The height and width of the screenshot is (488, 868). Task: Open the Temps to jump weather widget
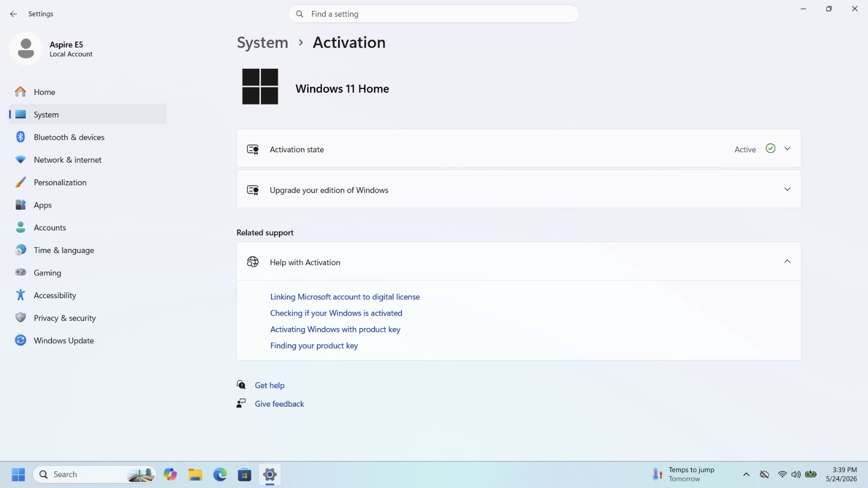pos(684,474)
